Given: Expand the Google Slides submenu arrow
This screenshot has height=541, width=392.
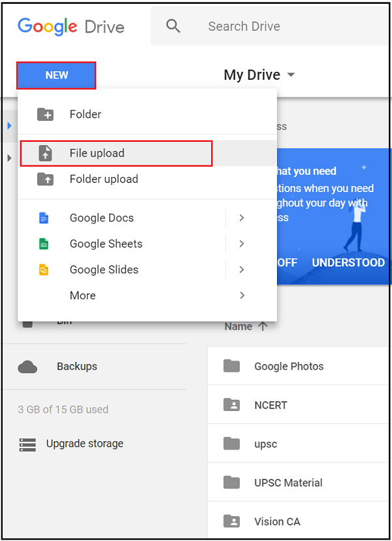Looking at the screenshot, I should tap(242, 269).
